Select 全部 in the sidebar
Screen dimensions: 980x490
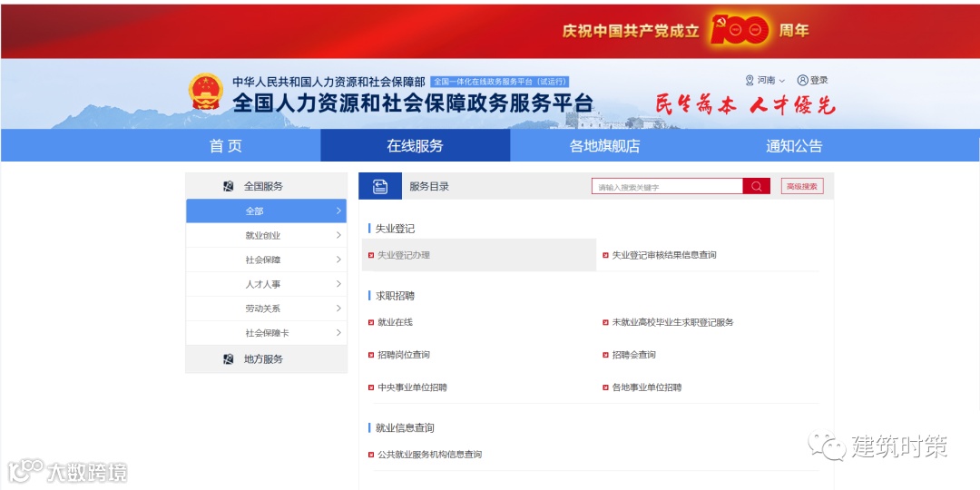tap(266, 211)
